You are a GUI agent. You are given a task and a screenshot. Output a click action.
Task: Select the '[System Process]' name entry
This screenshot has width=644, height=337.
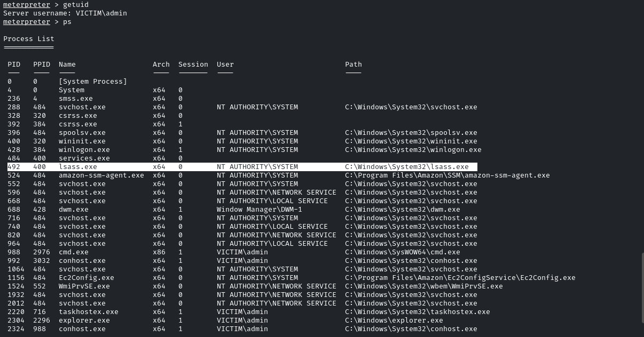pos(93,82)
